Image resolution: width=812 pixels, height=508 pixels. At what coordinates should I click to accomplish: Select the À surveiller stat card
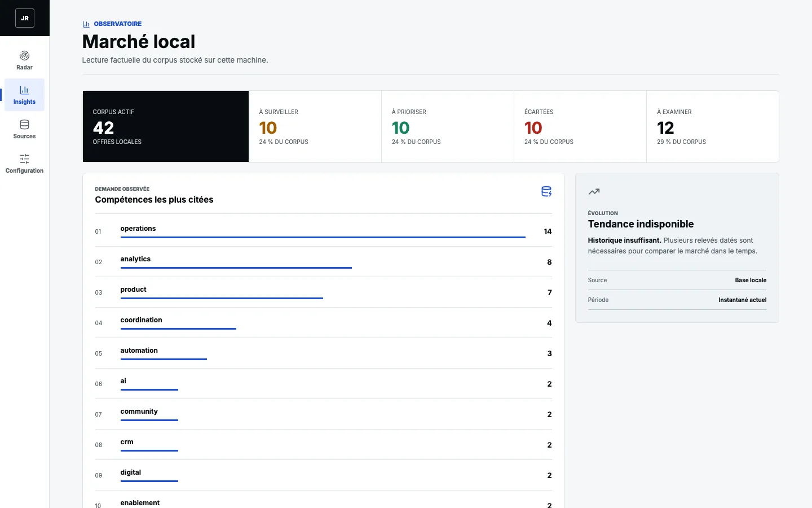pyautogui.click(x=315, y=126)
